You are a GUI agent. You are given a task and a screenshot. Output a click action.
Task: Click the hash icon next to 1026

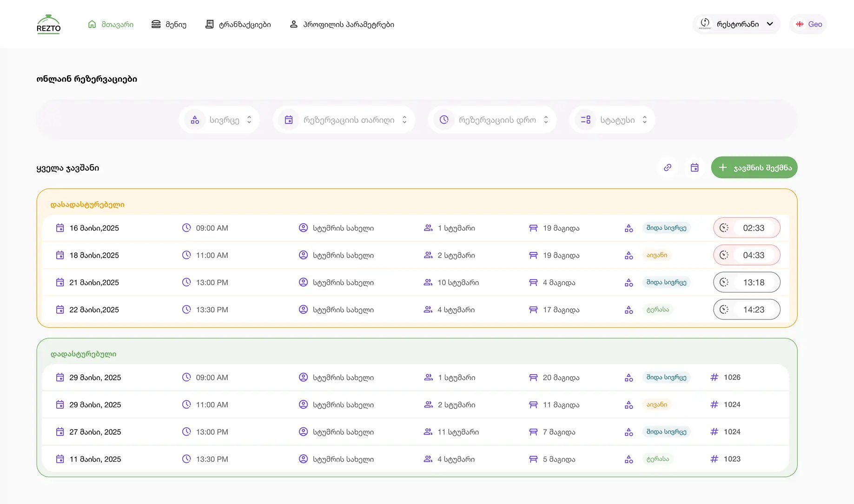[714, 377]
